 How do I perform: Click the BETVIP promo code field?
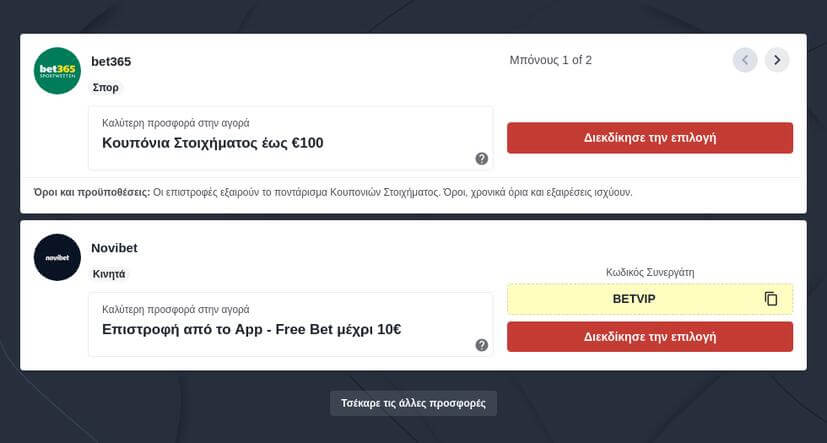point(634,299)
